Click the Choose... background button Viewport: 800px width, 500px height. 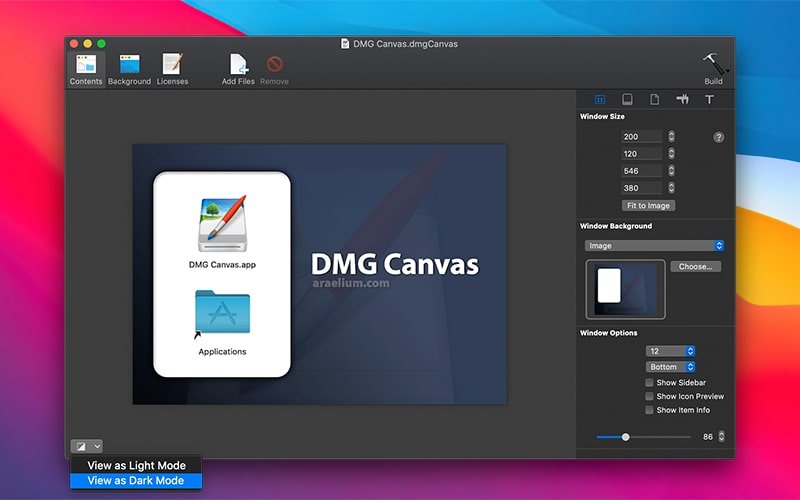coord(695,267)
